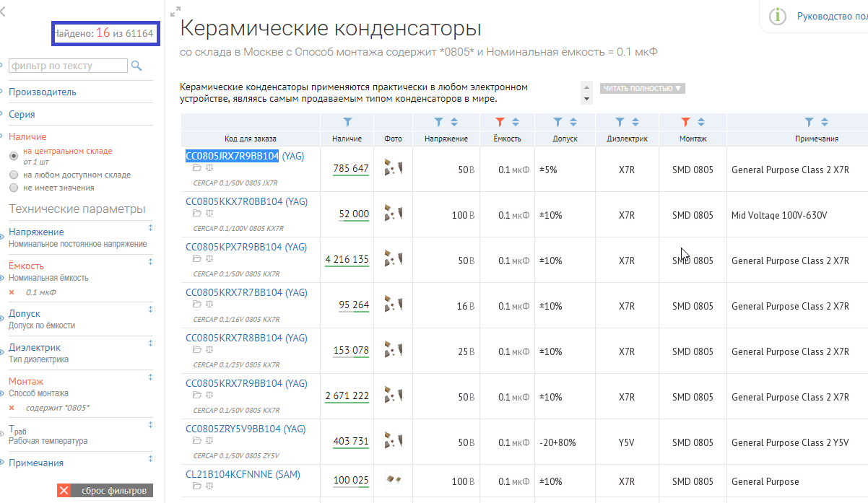
Task: Click the filter funnel above Диэлектрик column
Action: click(620, 122)
